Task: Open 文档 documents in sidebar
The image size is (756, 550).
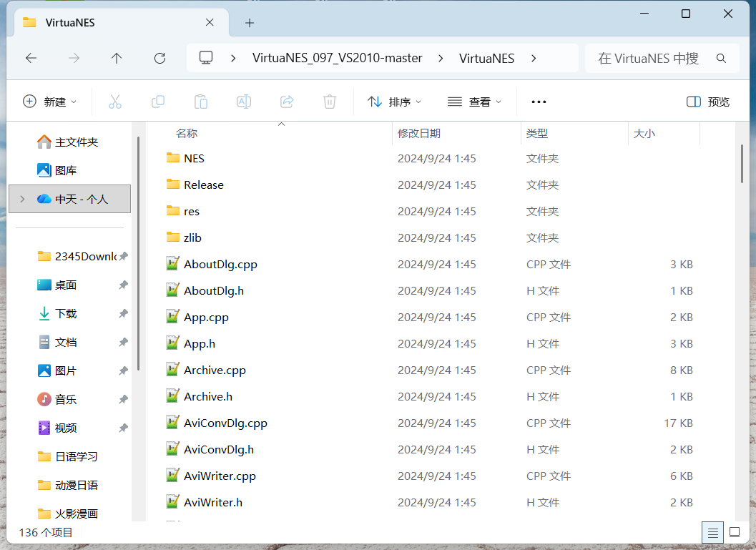Action: tap(57, 342)
